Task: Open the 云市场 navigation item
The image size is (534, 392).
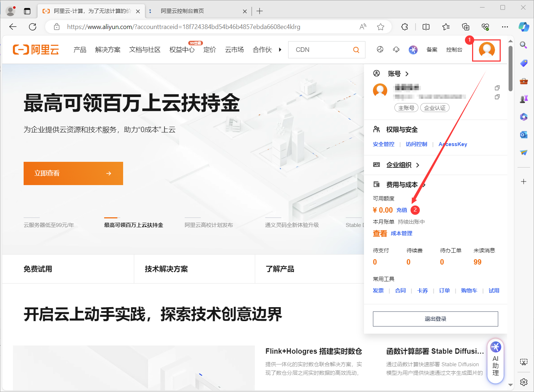Action: (x=234, y=50)
